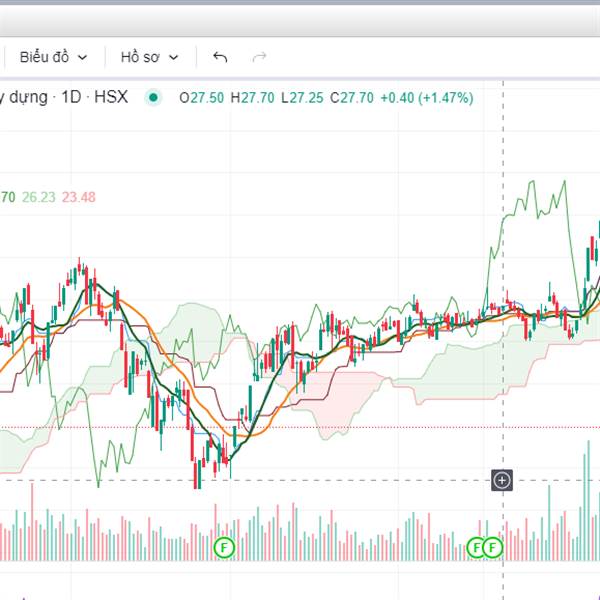Click the change value +0.40 (+1.47%)
The height and width of the screenshot is (600, 600).
tap(427, 98)
